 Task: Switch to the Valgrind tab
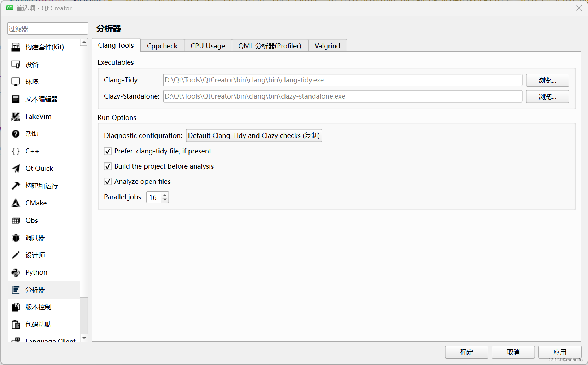click(x=327, y=46)
